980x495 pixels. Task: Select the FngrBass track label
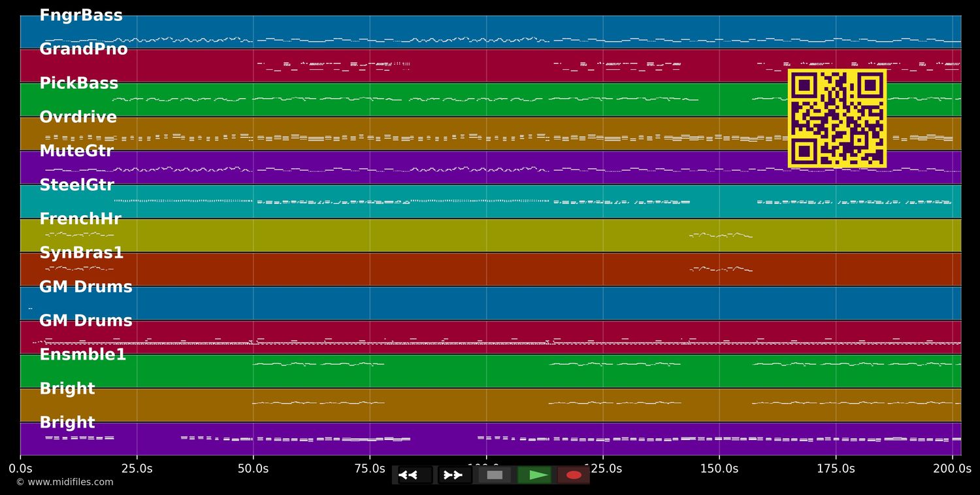[x=81, y=15]
